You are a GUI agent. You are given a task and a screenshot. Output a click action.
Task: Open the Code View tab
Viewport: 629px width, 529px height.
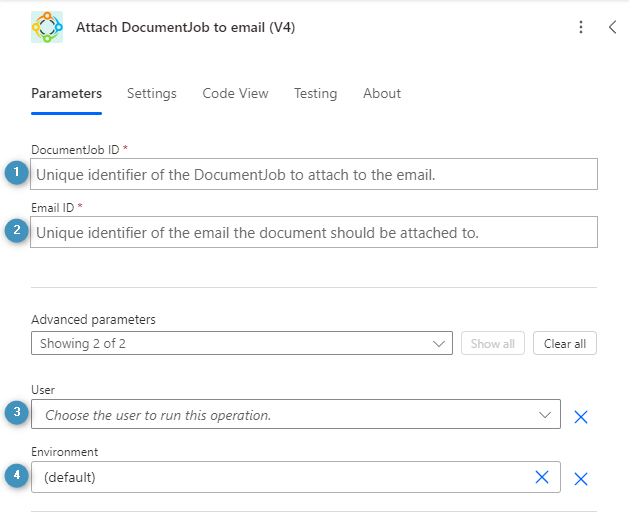(235, 93)
